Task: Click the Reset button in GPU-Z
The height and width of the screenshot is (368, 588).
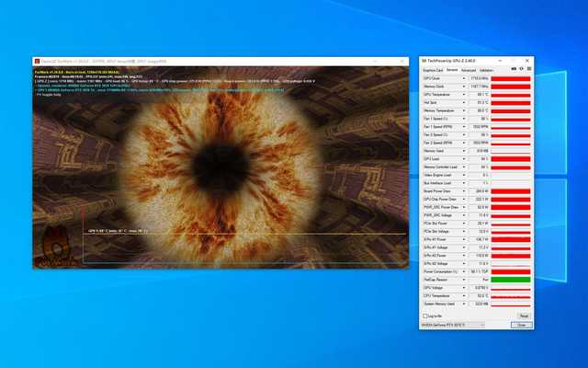Action: tap(524, 316)
